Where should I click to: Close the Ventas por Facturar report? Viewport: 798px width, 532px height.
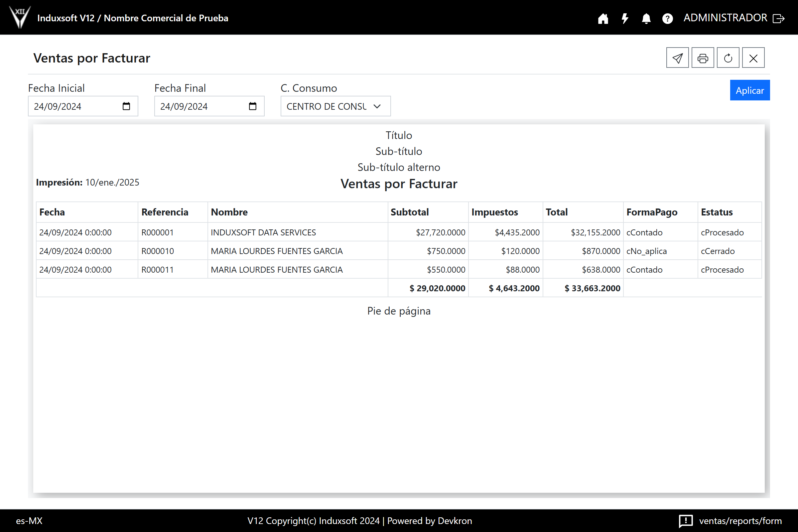click(753, 58)
